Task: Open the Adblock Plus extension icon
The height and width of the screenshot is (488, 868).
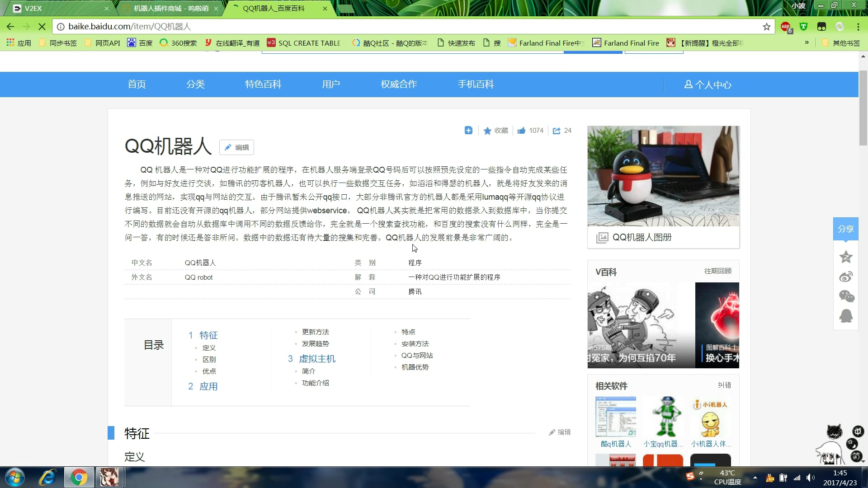Action: [x=786, y=27]
